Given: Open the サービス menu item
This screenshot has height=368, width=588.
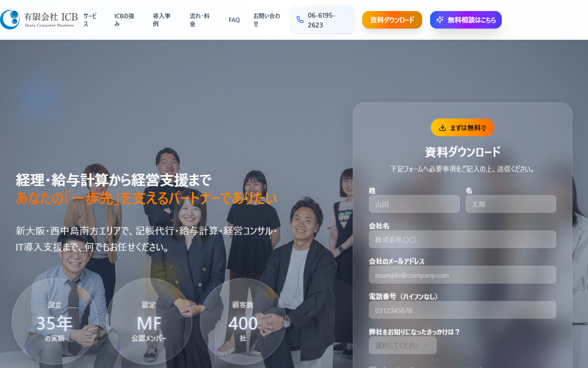Looking at the screenshot, I should pos(90,20).
